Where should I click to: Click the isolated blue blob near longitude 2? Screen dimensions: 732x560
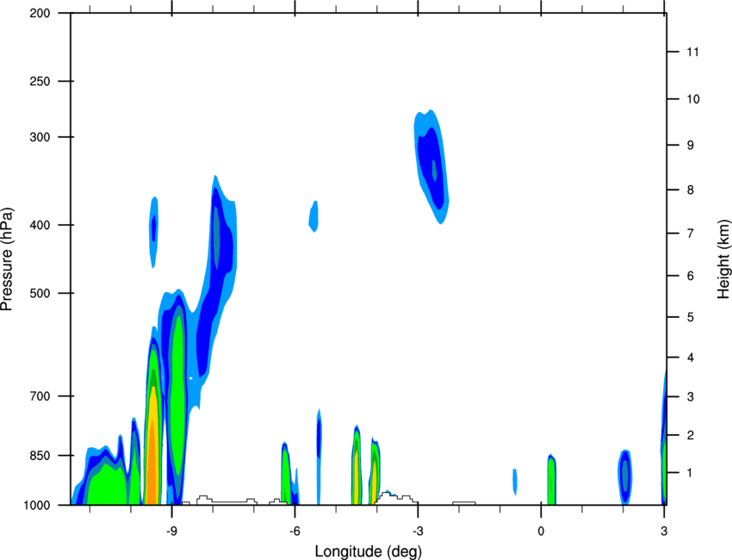624,477
